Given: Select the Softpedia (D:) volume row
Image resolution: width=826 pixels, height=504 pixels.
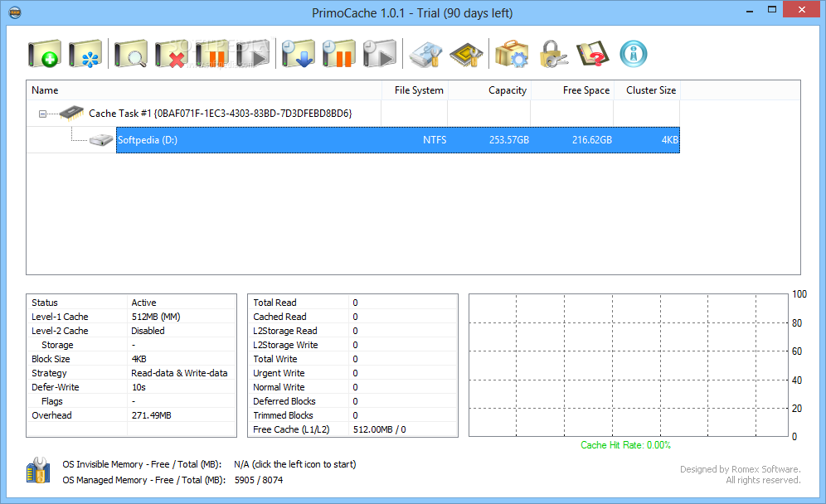Looking at the screenshot, I should point(398,140).
